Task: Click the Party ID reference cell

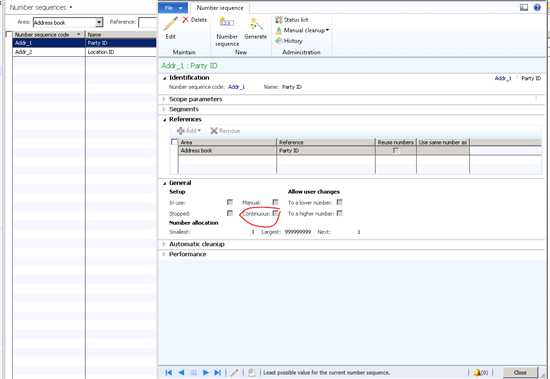Action: point(326,151)
